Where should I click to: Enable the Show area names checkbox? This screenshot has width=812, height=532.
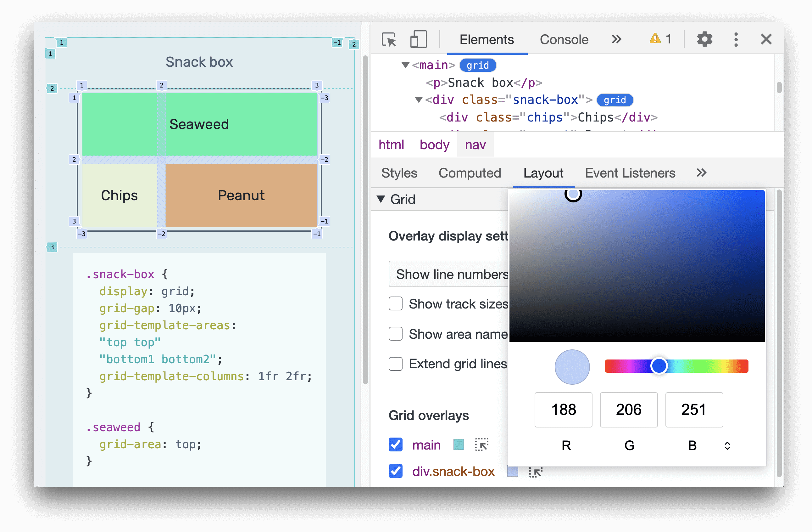pos(395,334)
